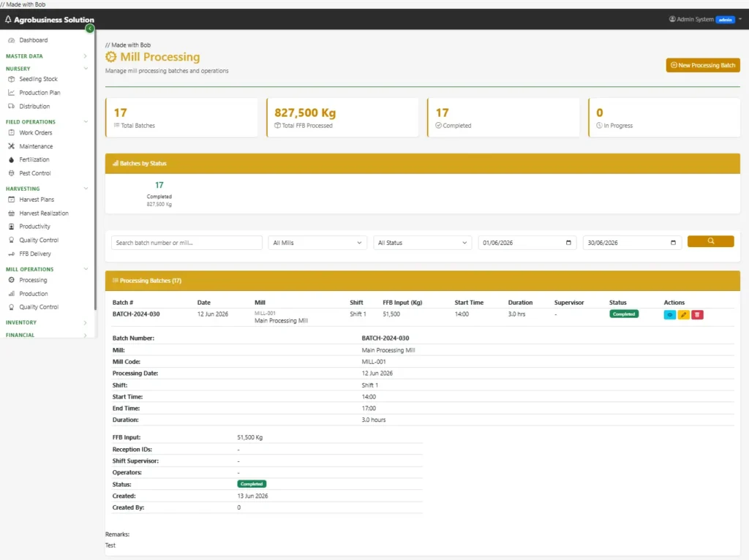The height and width of the screenshot is (560, 749).
Task: Click the Admin System user avatar icon
Action: click(x=672, y=19)
